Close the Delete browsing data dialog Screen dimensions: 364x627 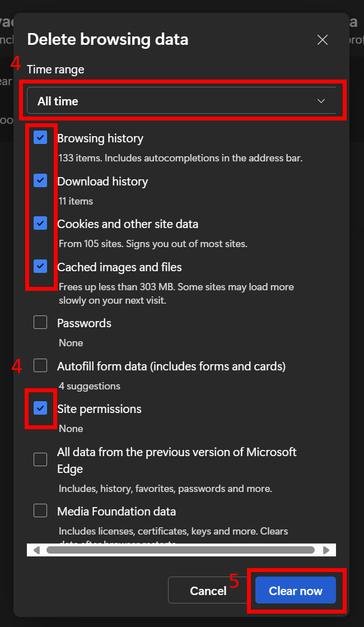click(x=322, y=40)
